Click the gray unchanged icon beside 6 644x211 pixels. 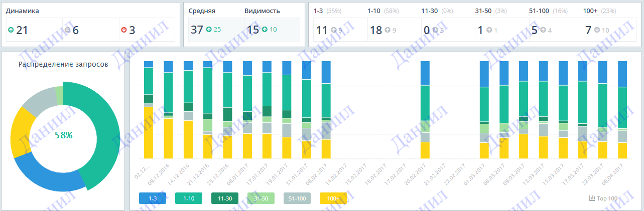(68, 30)
